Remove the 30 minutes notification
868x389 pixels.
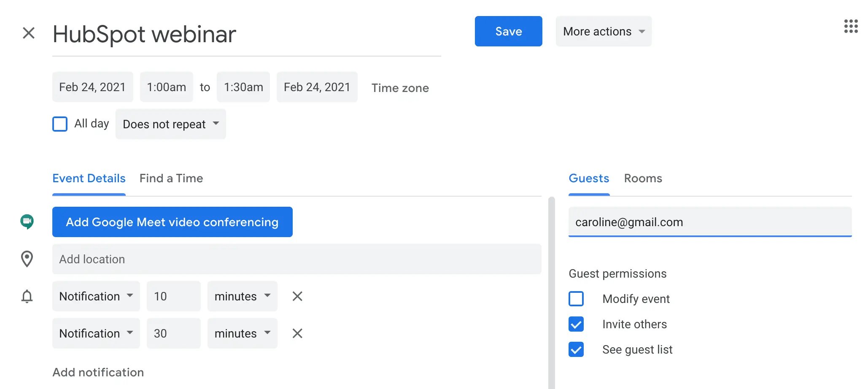click(297, 333)
